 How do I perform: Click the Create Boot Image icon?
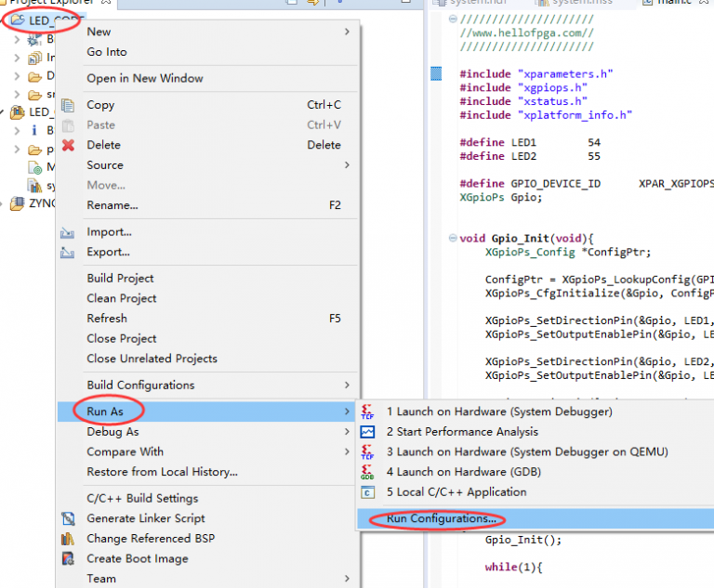click(x=68, y=559)
